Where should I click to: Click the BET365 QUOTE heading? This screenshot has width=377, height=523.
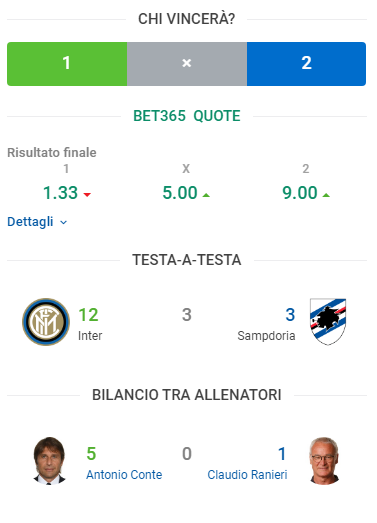pyautogui.click(x=187, y=116)
